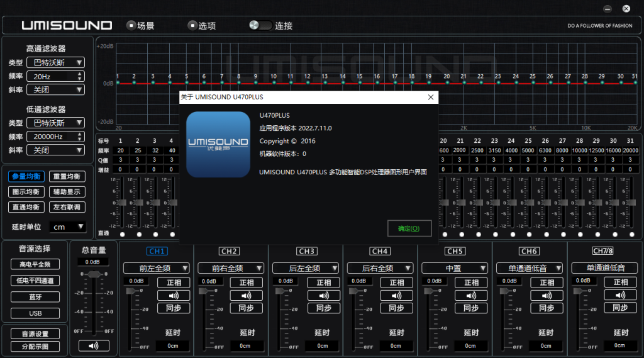The image size is (644, 358).
Task: Toggle bypass dot for EQ band 30
Action: tap(615, 234)
